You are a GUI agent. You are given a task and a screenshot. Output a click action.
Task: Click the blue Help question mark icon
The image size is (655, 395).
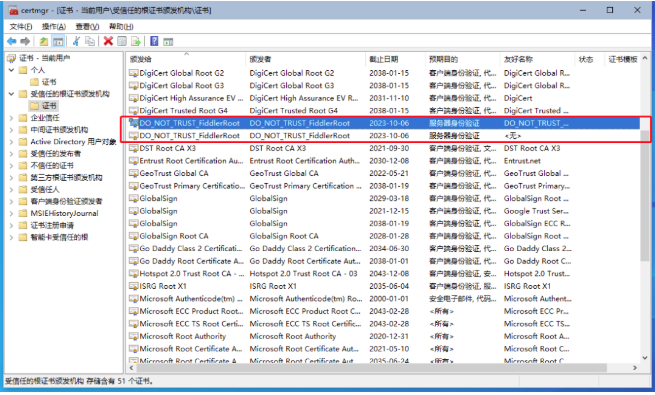(x=154, y=41)
